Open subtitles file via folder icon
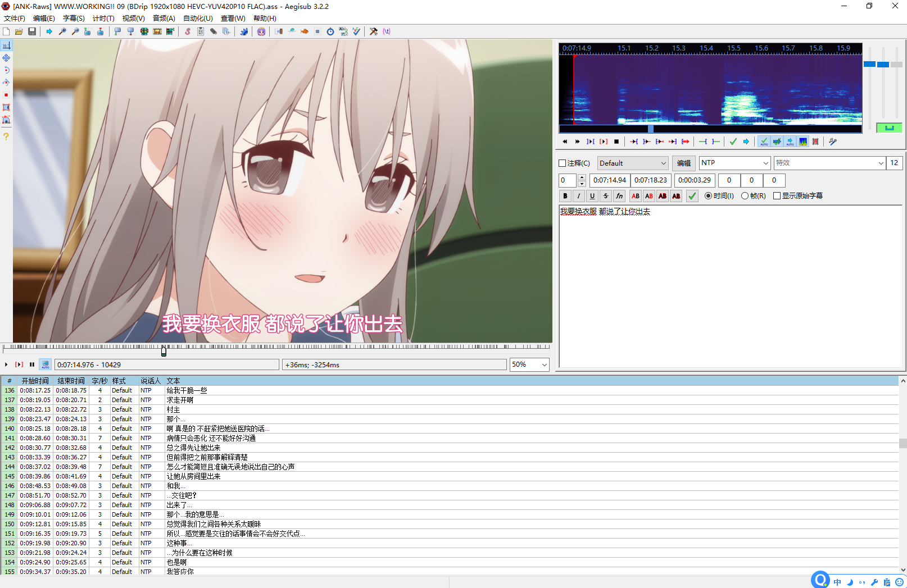 [19, 31]
